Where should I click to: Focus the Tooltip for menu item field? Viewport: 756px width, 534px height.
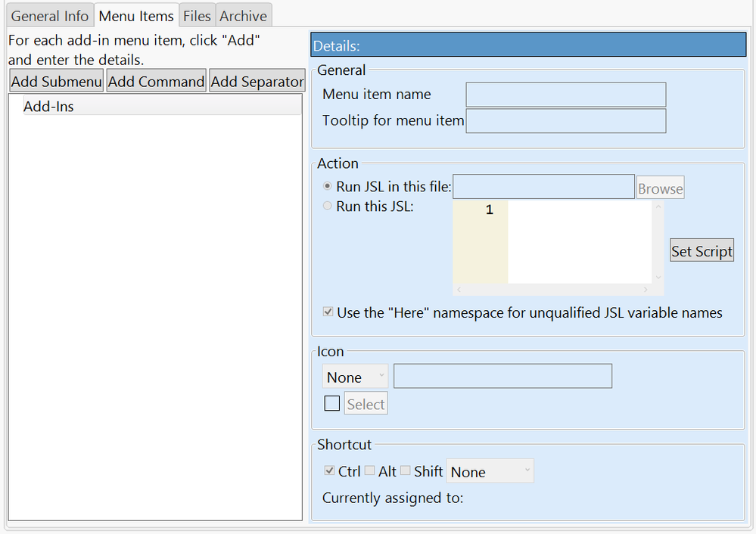coord(565,121)
